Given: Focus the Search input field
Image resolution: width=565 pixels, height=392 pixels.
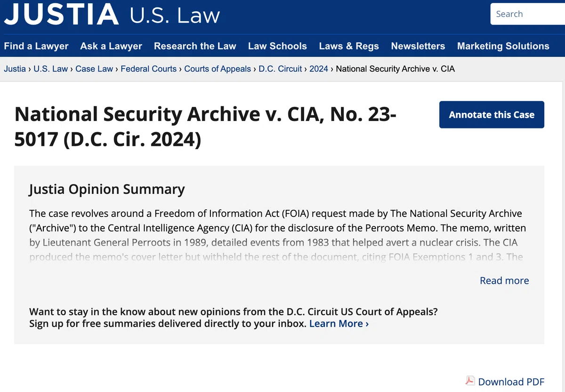Looking at the screenshot, I should coord(528,14).
